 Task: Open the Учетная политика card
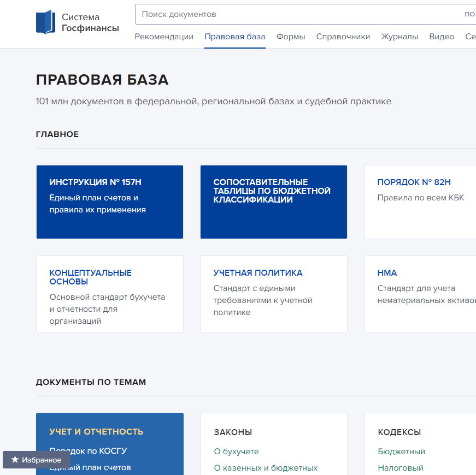[x=274, y=294]
